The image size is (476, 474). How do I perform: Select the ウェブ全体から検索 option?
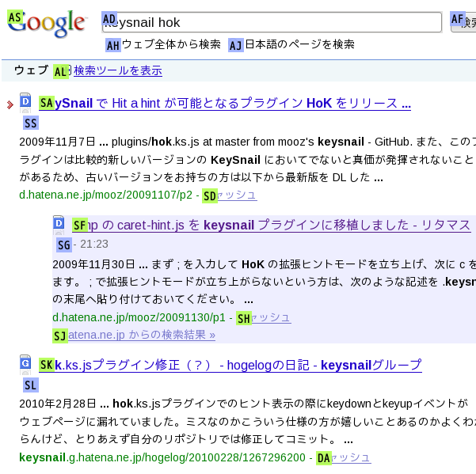(163, 44)
